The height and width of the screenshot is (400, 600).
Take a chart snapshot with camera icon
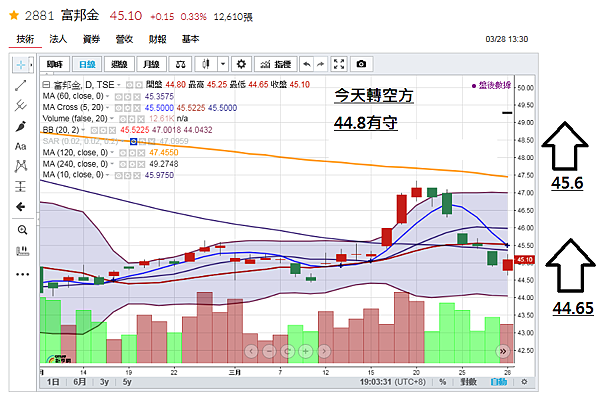[361, 64]
